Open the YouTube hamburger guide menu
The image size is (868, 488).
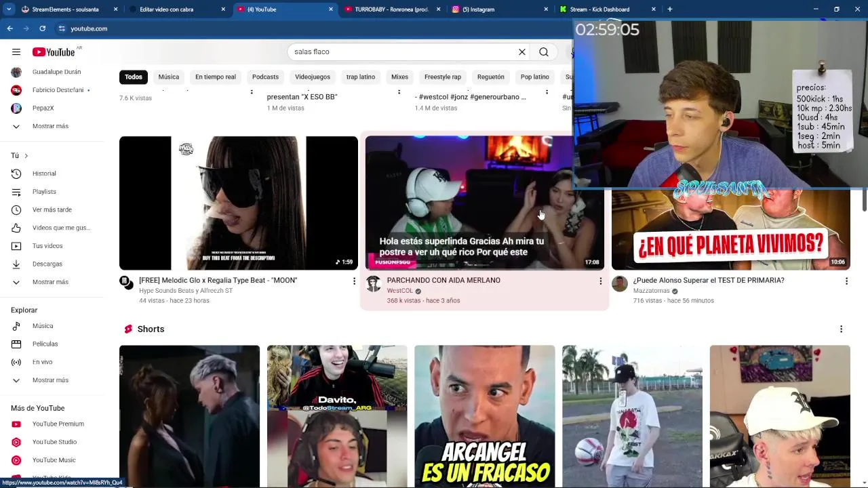(16, 52)
